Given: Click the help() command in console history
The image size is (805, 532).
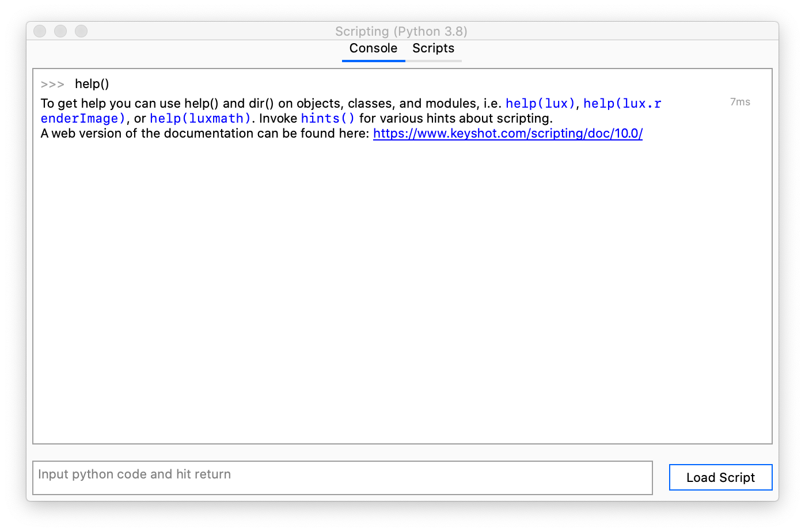Looking at the screenshot, I should point(92,83).
